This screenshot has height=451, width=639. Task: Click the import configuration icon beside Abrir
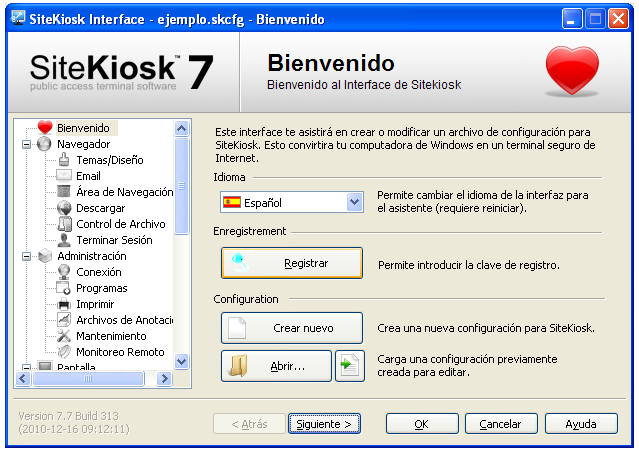(x=349, y=365)
